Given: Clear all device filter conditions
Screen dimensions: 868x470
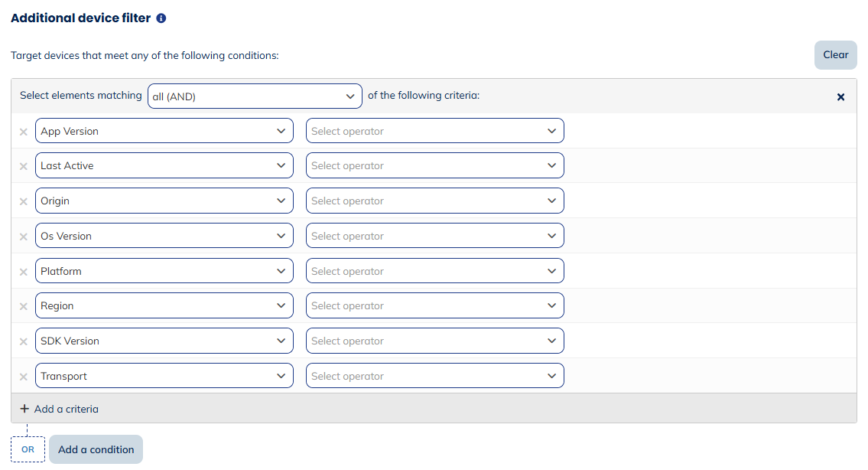Looking at the screenshot, I should click(835, 54).
